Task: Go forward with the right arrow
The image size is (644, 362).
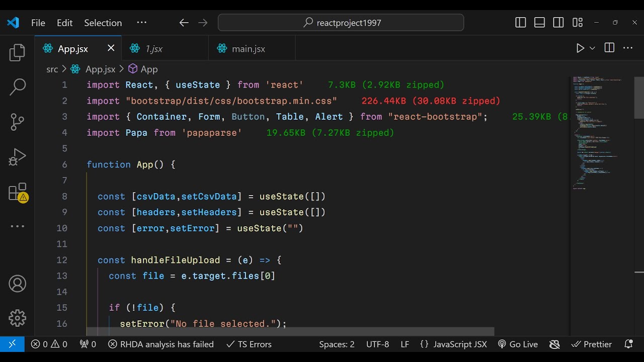Action: pos(203,23)
